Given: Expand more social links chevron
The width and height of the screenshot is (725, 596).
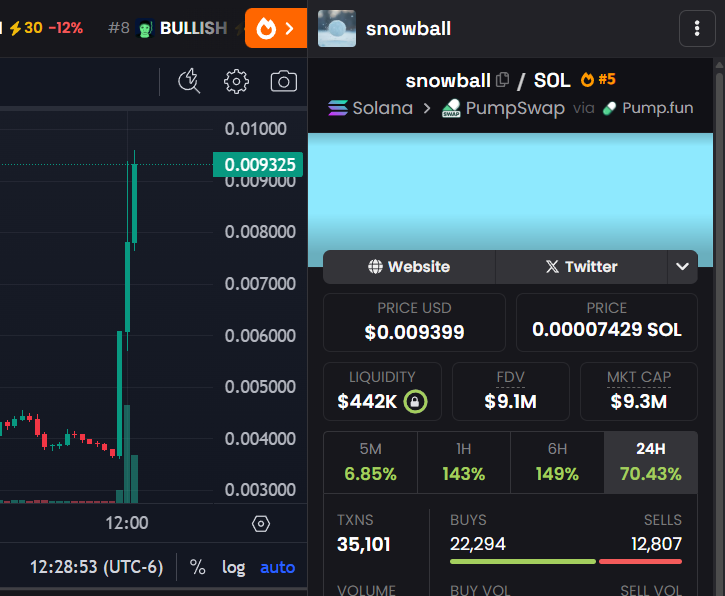Looking at the screenshot, I should (x=682, y=267).
